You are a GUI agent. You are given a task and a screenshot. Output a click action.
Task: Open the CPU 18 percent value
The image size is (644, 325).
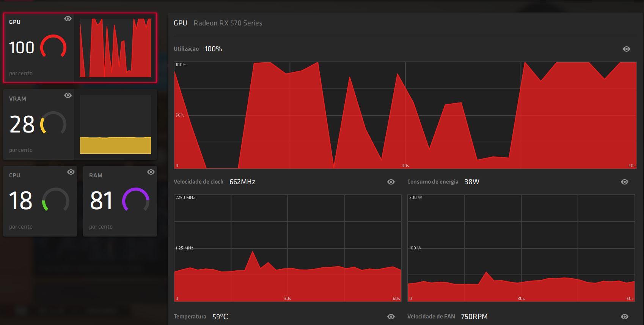[20, 200]
